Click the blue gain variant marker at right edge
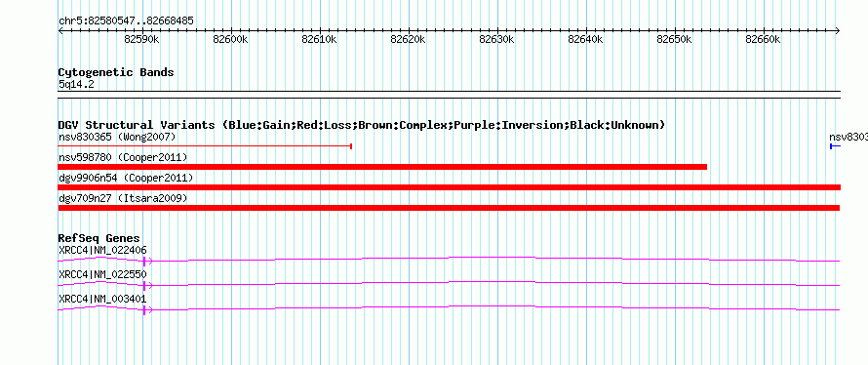 click(836, 146)
